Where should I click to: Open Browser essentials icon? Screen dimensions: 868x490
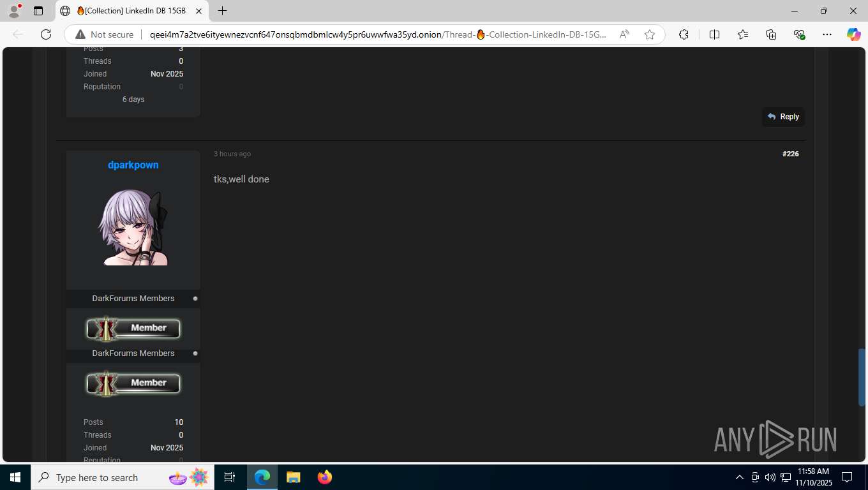[799, 34]
